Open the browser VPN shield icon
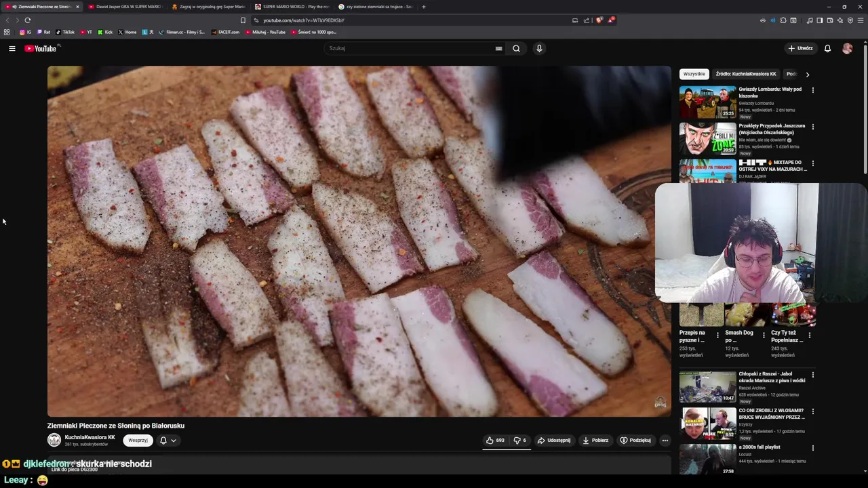The height and width of the screenshot is (488, 868). click(x=850, y=20)
